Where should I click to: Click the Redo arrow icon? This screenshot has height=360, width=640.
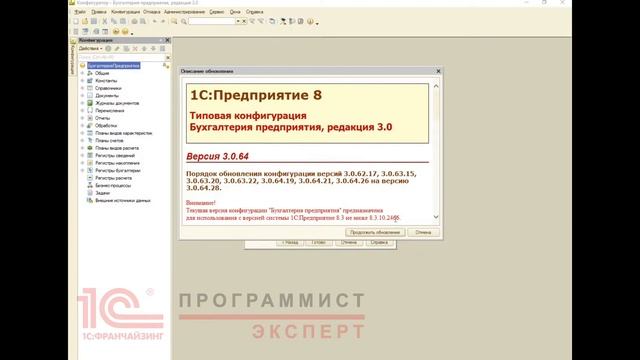163,21
